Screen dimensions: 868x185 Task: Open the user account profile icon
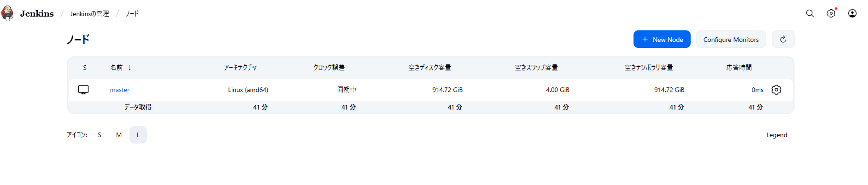pos(852,13)
